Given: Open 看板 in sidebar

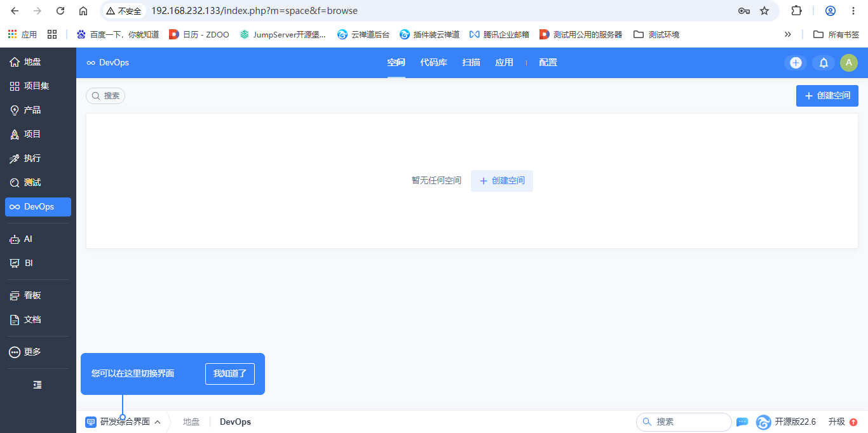Looking at the screenshot, I should [38, 295].
